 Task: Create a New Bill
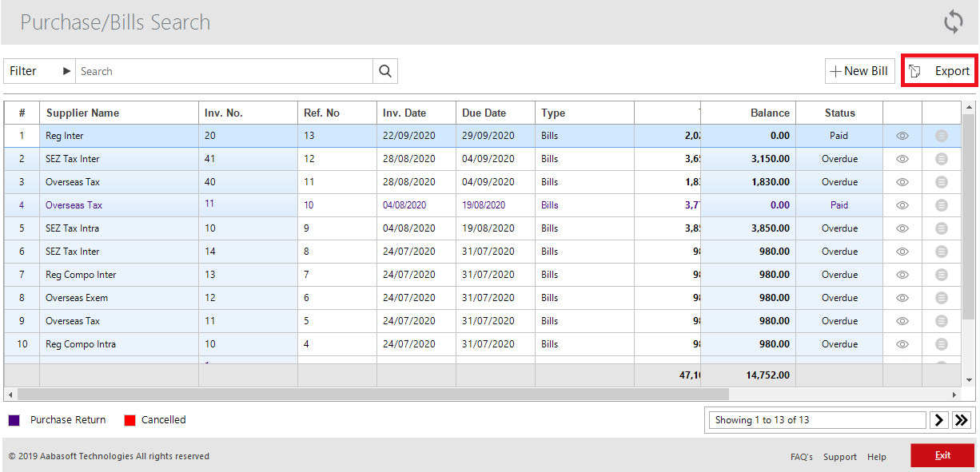[x=860, y=71]
